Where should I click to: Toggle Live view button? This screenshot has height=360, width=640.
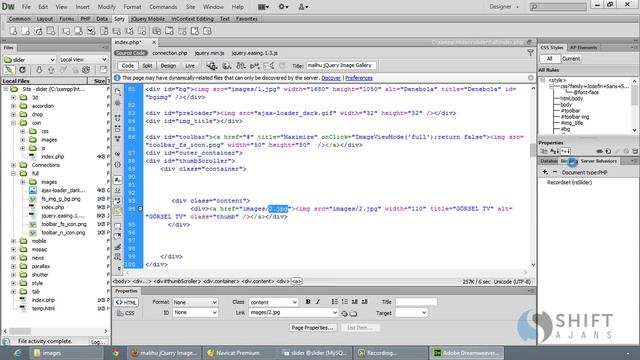pyautogui.click(x=190, y=66)
